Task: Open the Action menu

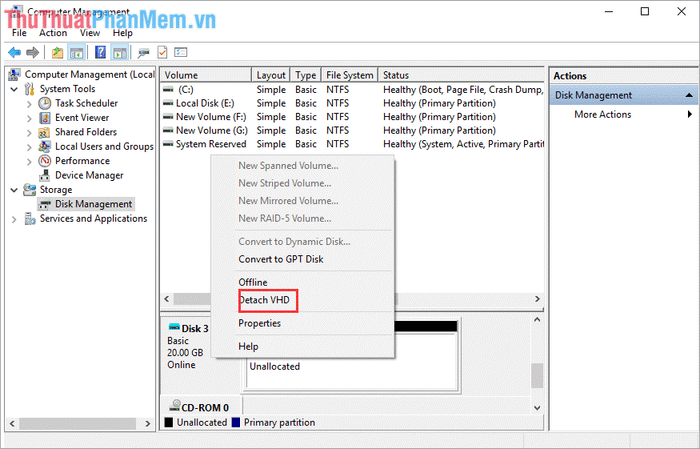Action: click(53, 33)
